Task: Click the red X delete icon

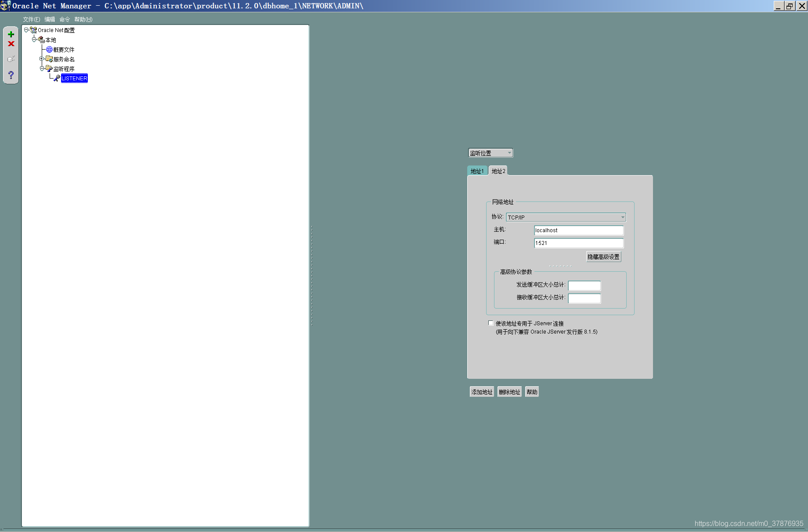Action: tap(11, 44)
